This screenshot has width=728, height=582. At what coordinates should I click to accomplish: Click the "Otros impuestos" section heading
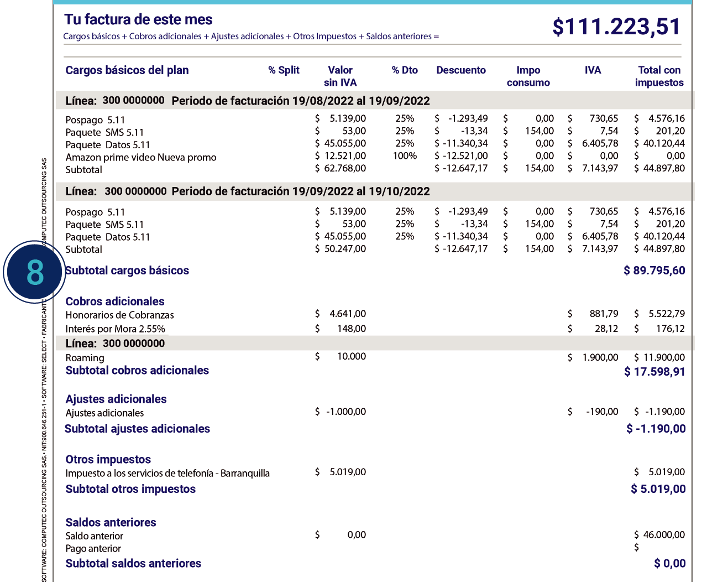tap(108, 460)
